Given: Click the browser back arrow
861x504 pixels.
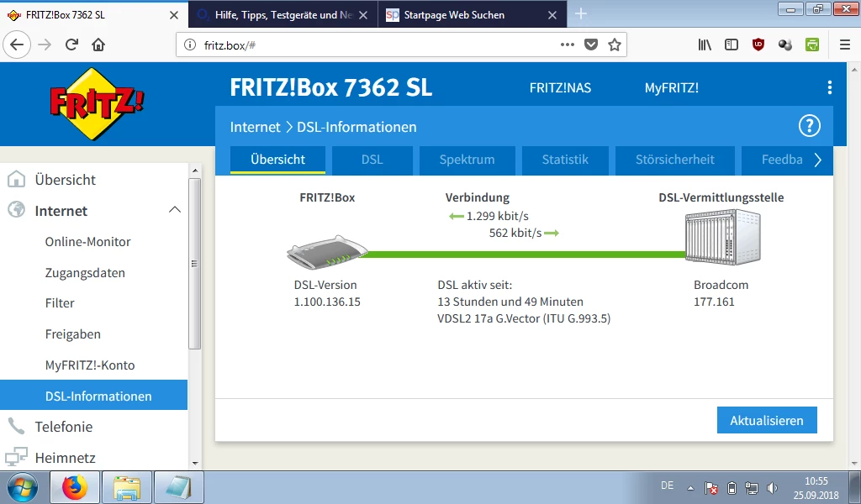Looking at the screenshot, I should point(17,45).
